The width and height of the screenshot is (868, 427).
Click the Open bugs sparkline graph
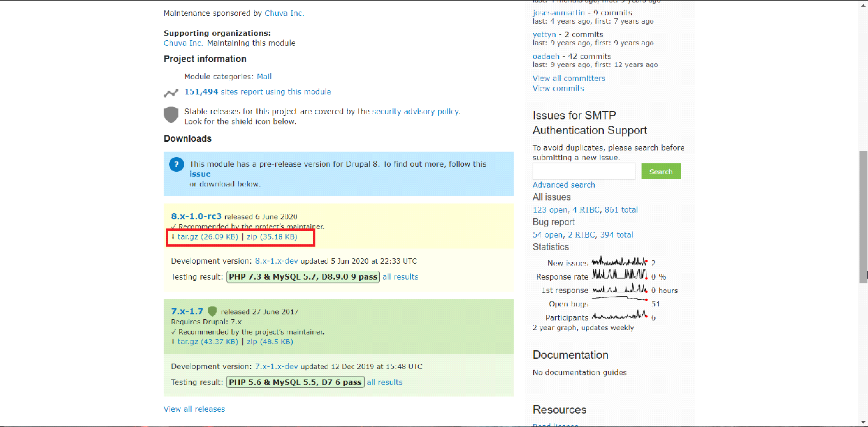620,302
